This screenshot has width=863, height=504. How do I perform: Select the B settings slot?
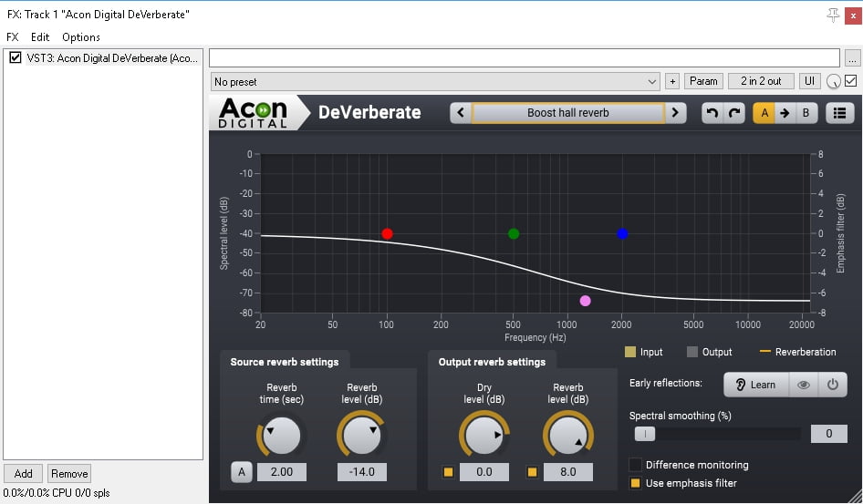[x=806, y=113]
